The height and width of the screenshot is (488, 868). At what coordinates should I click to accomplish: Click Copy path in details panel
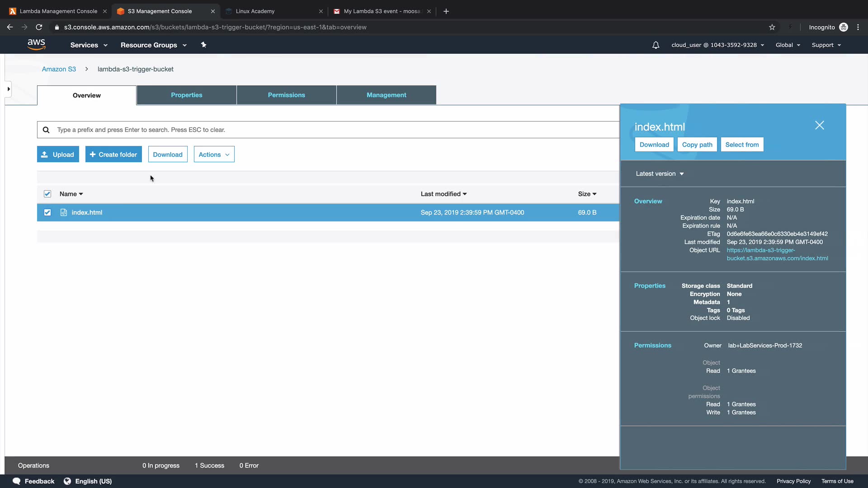[697, 145]
